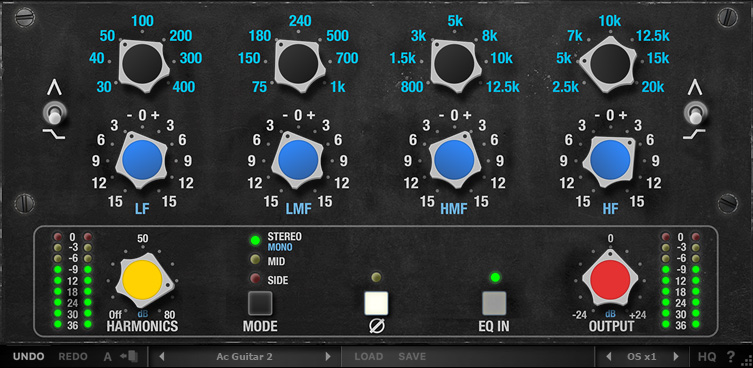This screenshot has width=753, height=368.
Task: Select the LF bell curve icon
Action: (54, 88)
